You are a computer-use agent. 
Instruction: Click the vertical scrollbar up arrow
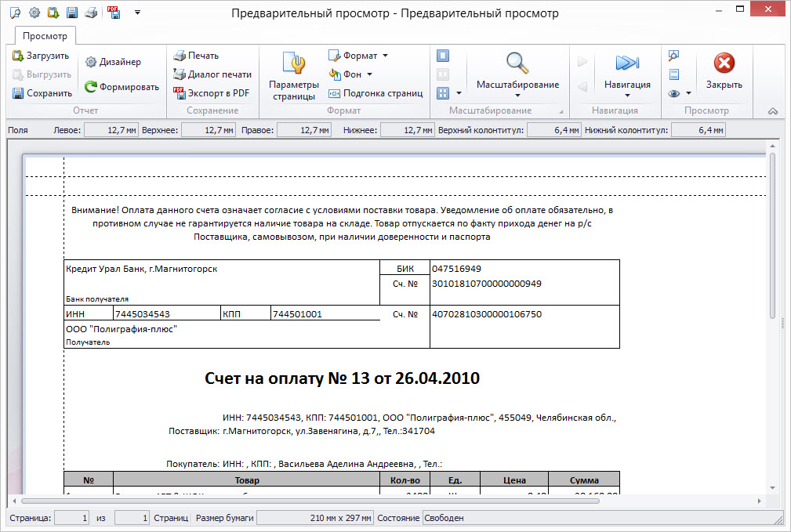pyautogui.click(x=772, y=146)
